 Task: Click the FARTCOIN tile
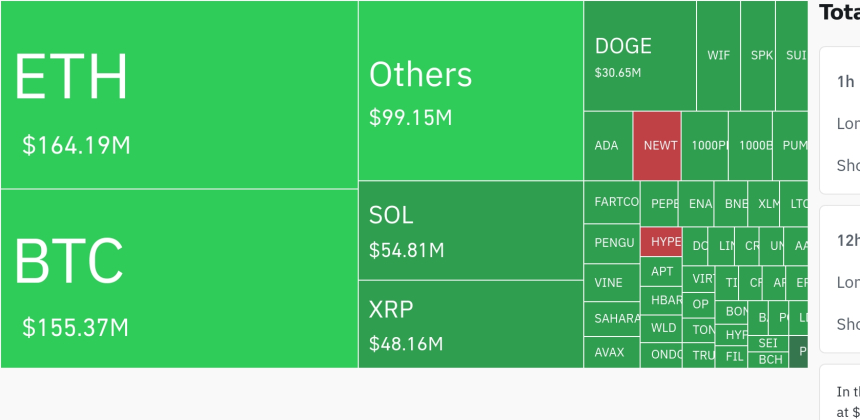coord(611,203)
